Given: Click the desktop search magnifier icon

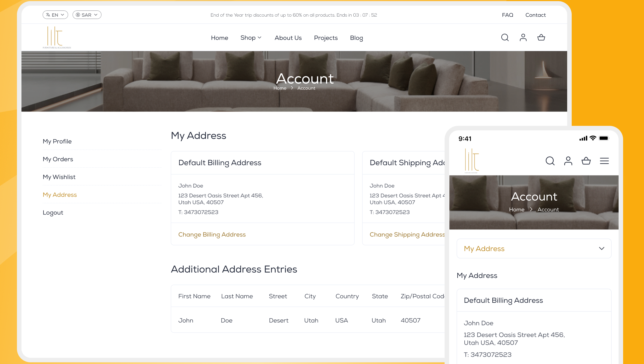Looking at the screenshot, I should tap(505, 38).
